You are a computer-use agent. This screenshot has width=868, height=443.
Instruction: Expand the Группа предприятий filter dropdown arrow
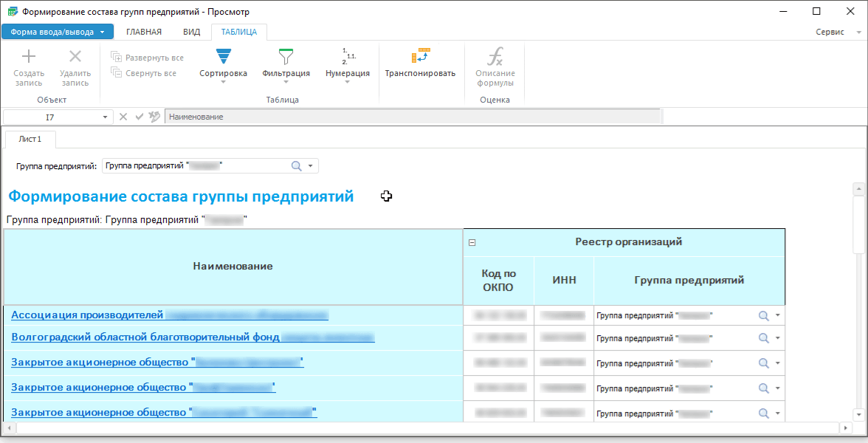click(311, 166)
